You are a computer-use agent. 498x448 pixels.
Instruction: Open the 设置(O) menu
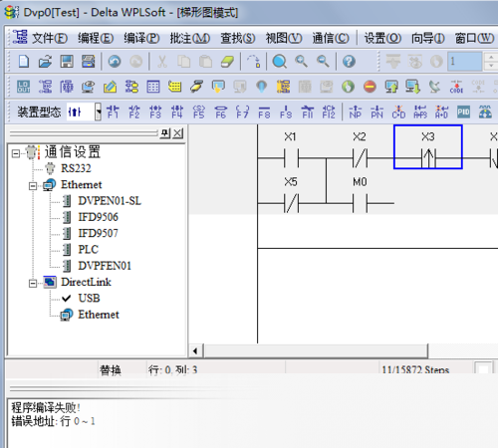(x=382, y=38)
